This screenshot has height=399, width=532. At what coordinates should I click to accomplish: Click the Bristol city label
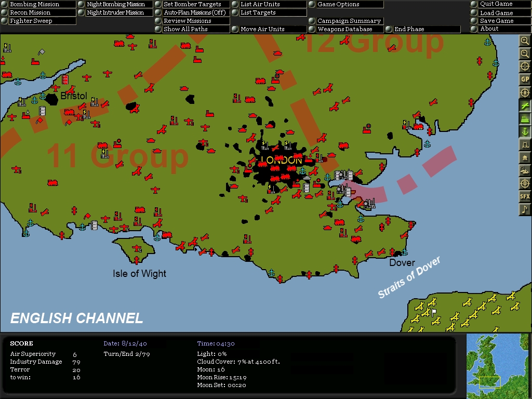point(74,96)
